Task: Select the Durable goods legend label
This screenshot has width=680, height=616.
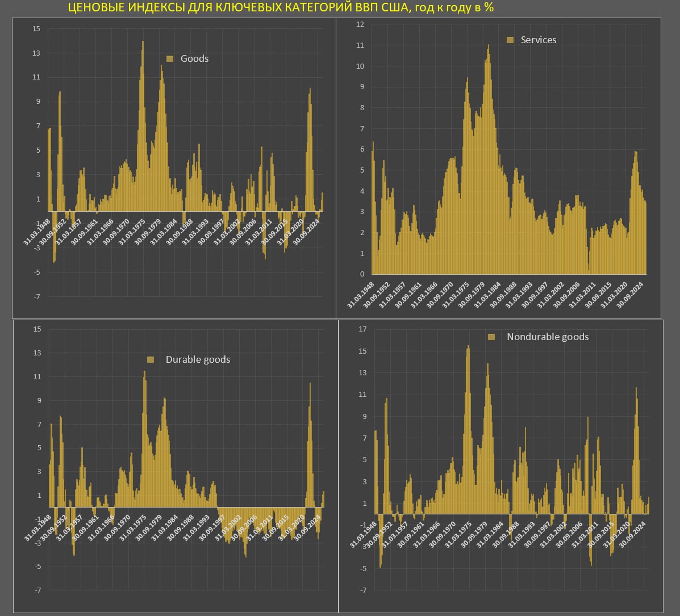Action: (198, 359)
